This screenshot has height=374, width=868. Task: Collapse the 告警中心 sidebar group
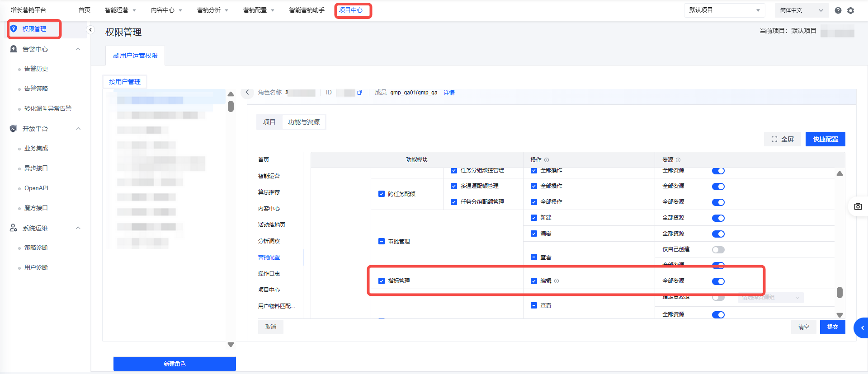(78, 49)
